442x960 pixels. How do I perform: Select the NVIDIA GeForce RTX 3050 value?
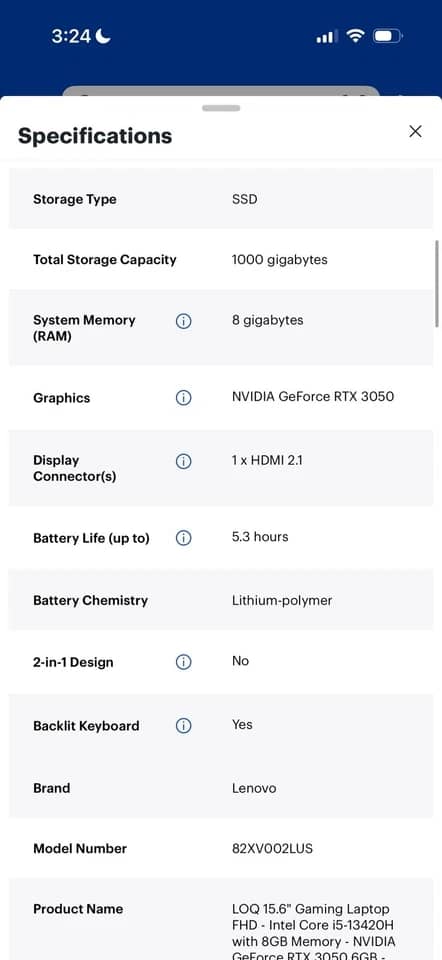[x=313, y=397]
